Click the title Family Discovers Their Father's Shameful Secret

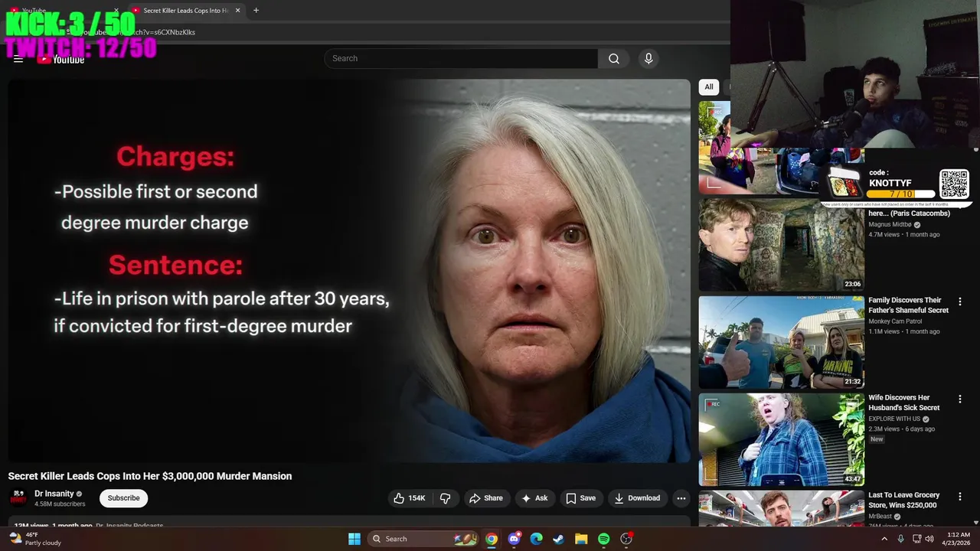tap(908, 305)
